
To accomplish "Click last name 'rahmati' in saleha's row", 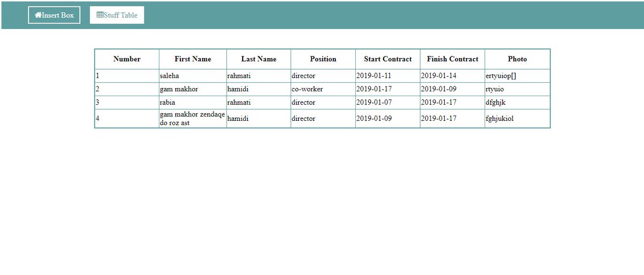I will click(259, 76).
